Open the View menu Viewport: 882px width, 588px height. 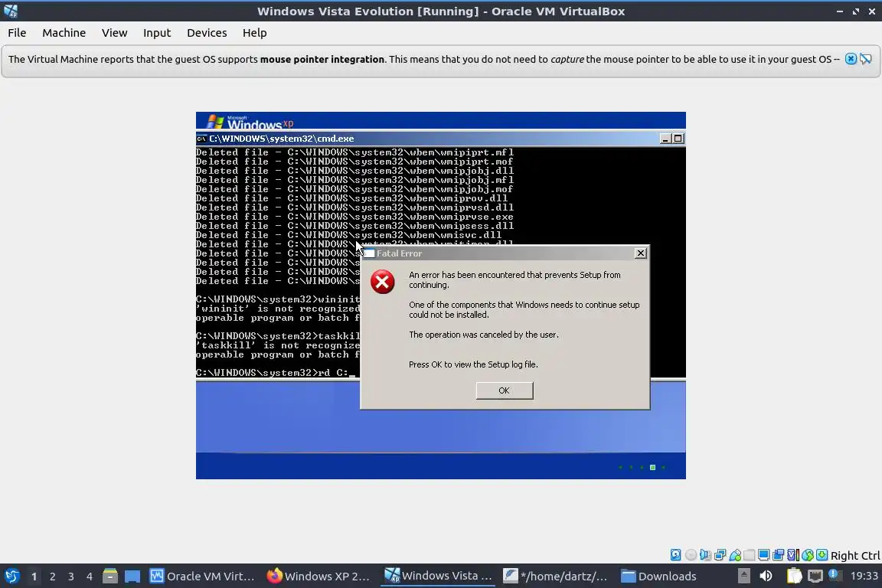click(114, 33)
